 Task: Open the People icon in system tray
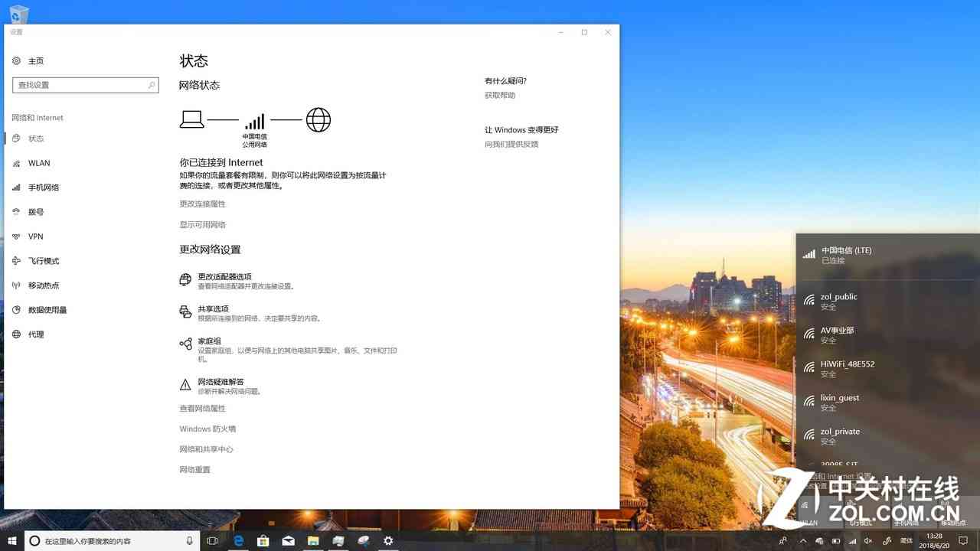point(783,541)
